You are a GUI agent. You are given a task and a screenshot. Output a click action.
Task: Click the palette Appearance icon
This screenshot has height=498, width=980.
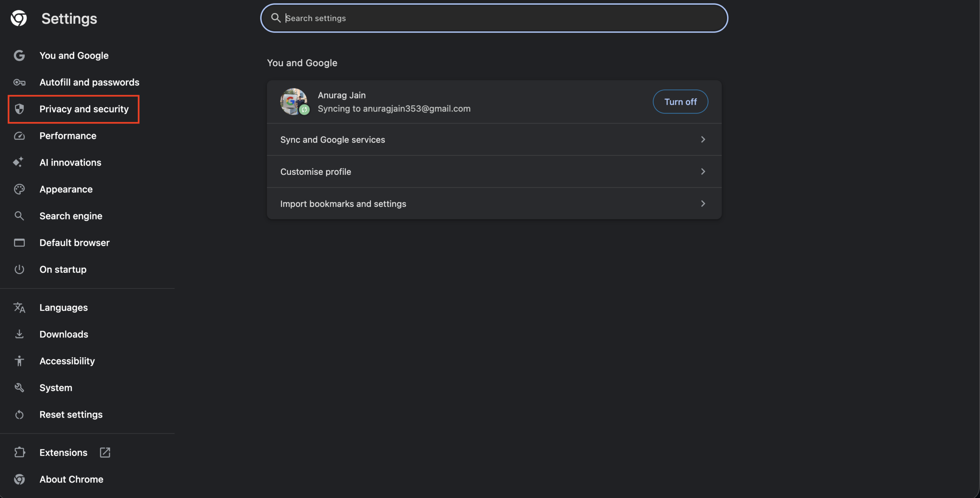point(19,189)
